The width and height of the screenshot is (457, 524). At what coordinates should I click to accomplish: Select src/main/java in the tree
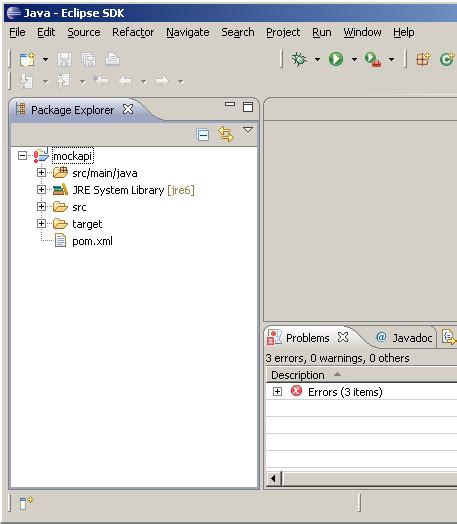(105, 173)
